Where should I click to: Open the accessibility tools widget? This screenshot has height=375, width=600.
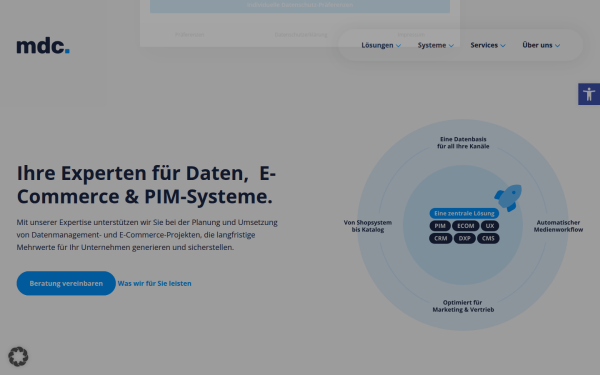tap(589, 94)
